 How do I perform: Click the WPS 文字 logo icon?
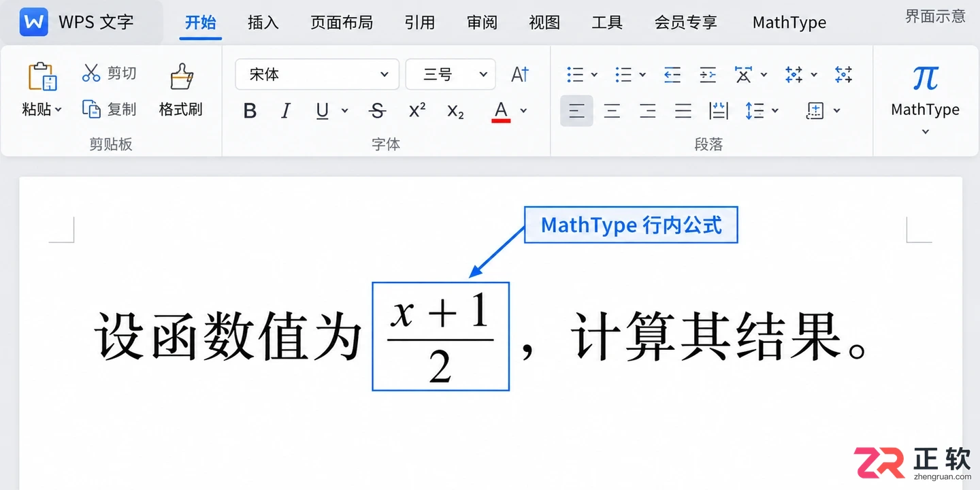34,22
